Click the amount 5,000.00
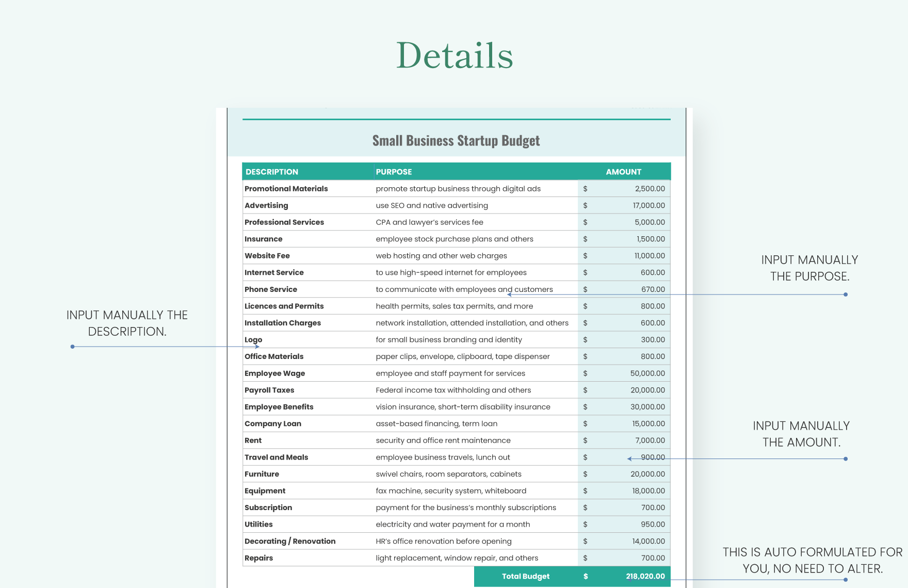 [x=650, y=222]
